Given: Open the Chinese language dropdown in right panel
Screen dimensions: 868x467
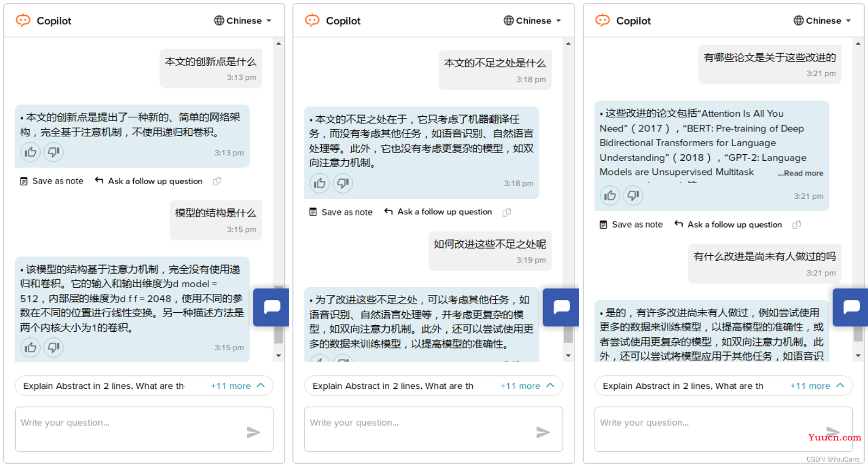Looking at the screenshot, I should [822, 21].
